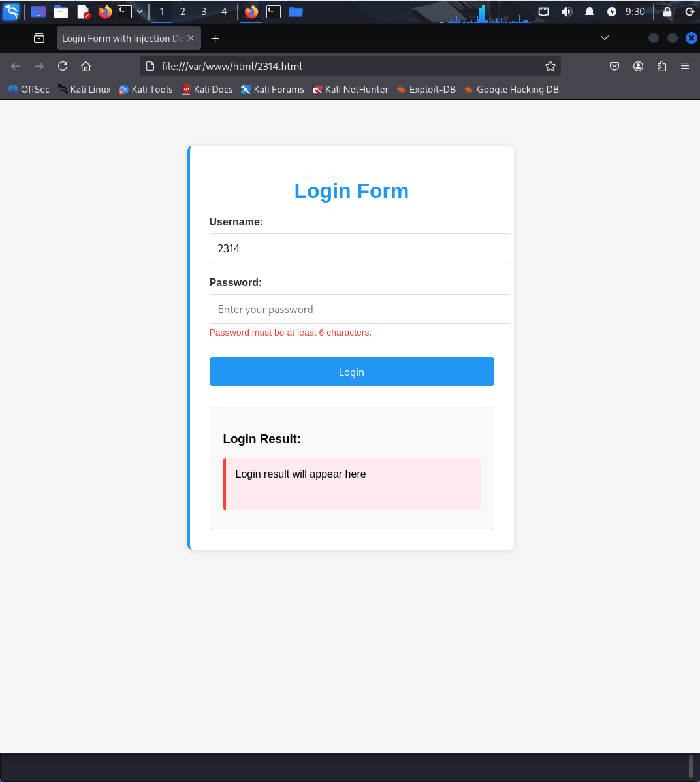
Task: Focus the file manager window in taskbar
Action: click(x=296, y=12)
